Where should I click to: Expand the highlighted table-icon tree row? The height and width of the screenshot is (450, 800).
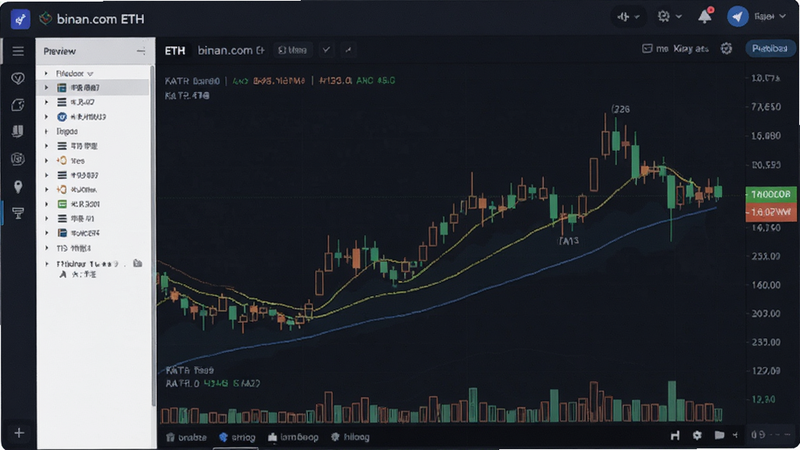pyautogui.click(x=46, y=88)
